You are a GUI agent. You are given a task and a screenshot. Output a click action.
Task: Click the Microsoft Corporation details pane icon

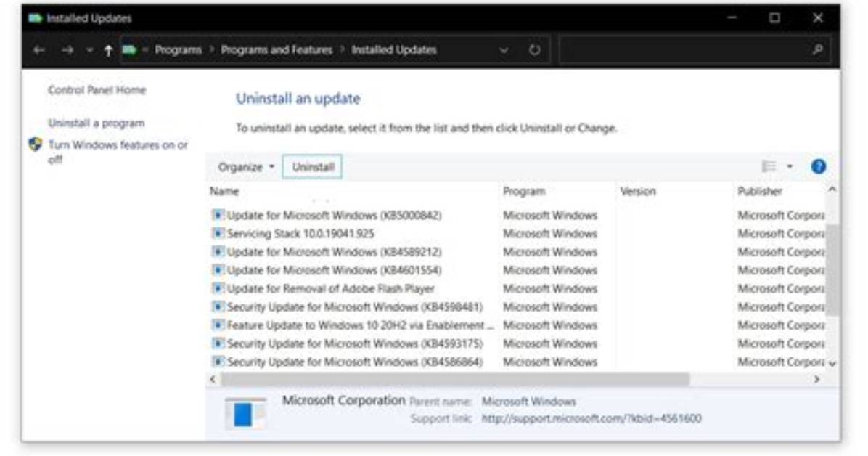tap(245, 413)
